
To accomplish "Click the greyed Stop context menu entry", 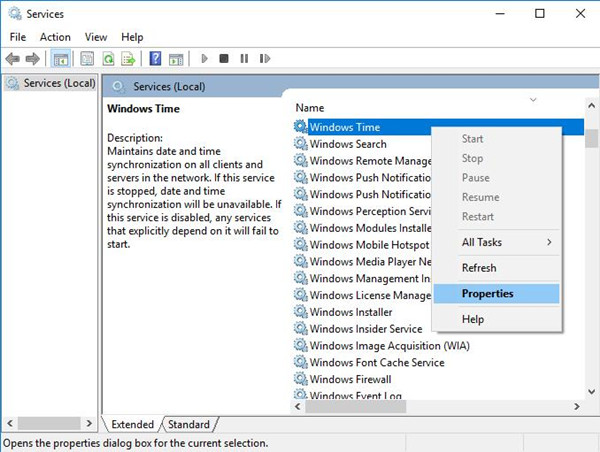I will (x=496, y=158).
